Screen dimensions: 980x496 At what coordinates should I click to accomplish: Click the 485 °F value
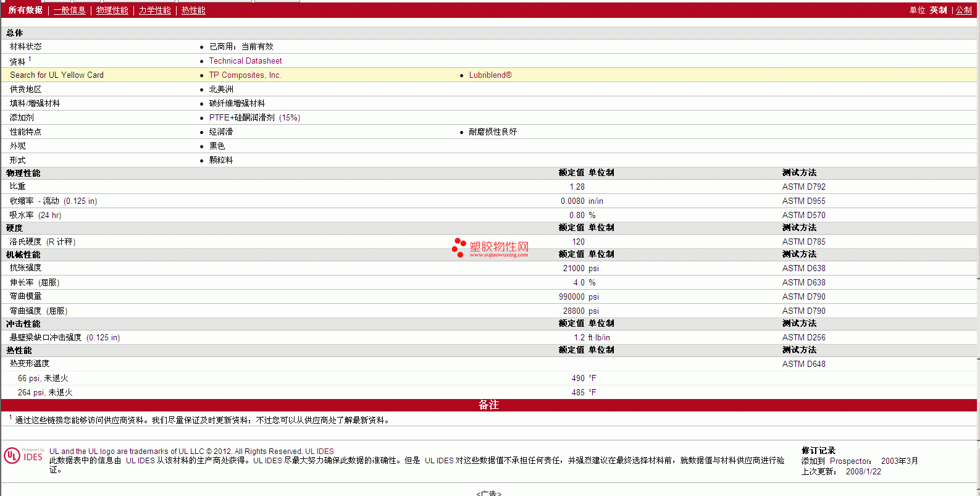coord(584,393)
